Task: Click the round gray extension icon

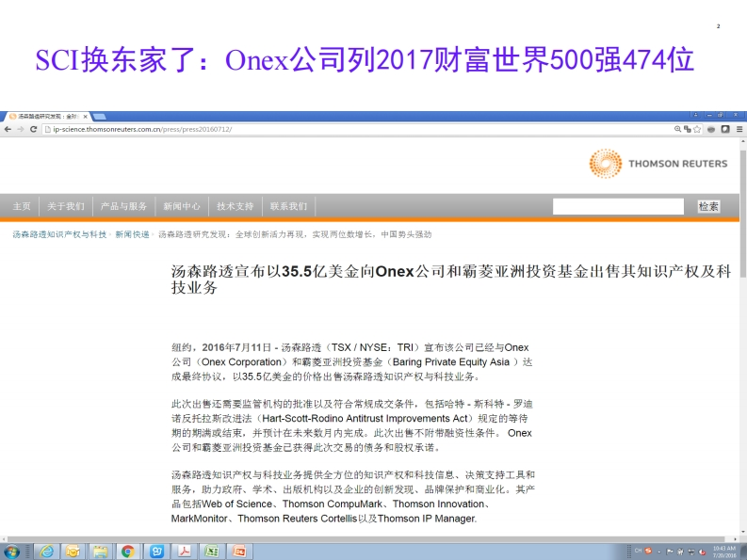Action: (711, 129)
